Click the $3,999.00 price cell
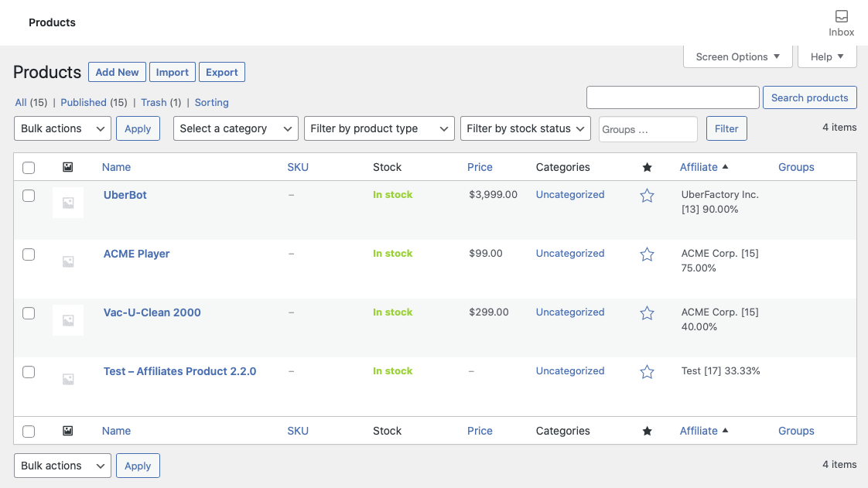The image size is (868, 488). pyautogui.click(x=493, y=194)
